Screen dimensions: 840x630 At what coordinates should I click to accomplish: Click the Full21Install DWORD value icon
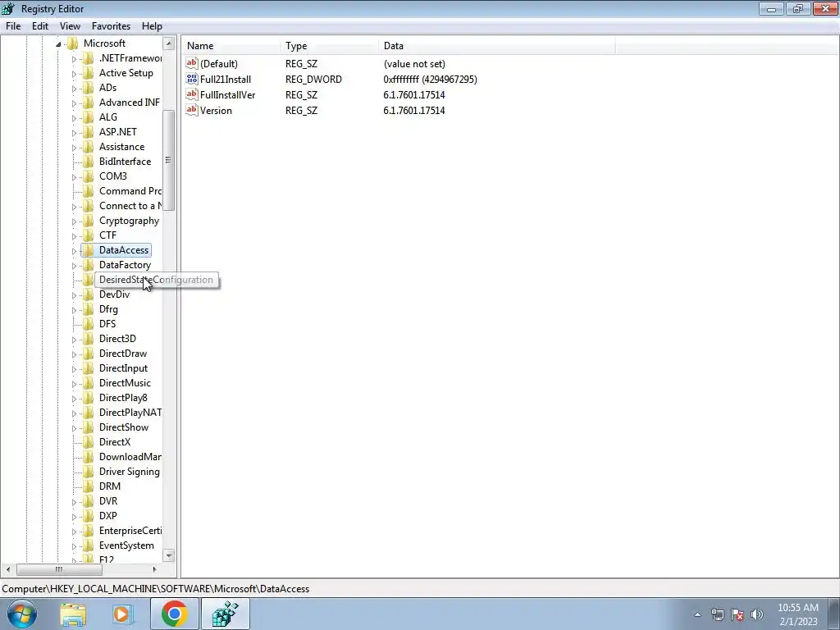[192, 79]
